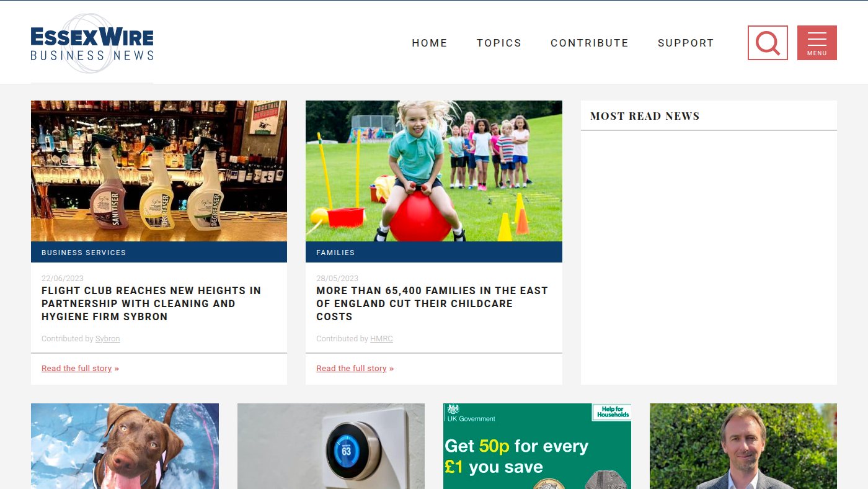
Task: Select Contribute in the top navigation
Action: (x=590, y=43)
